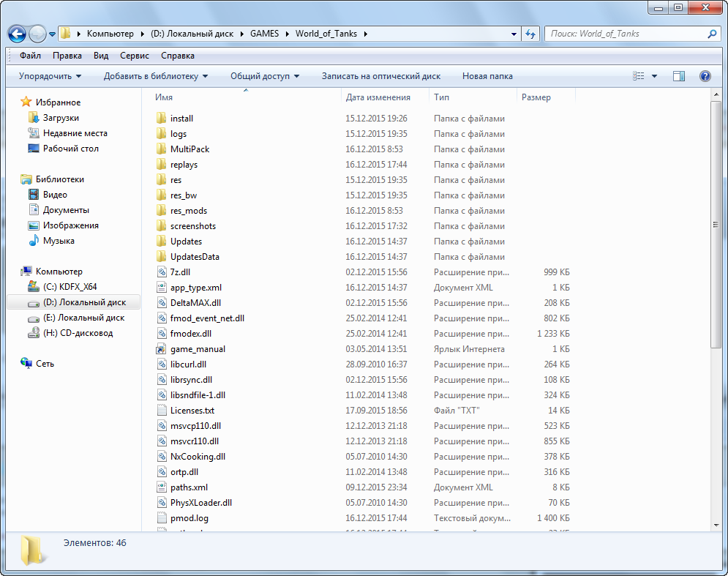Click the Новая папка button
The width and height of the screenshot is (728, 576).
coord(487,76)
